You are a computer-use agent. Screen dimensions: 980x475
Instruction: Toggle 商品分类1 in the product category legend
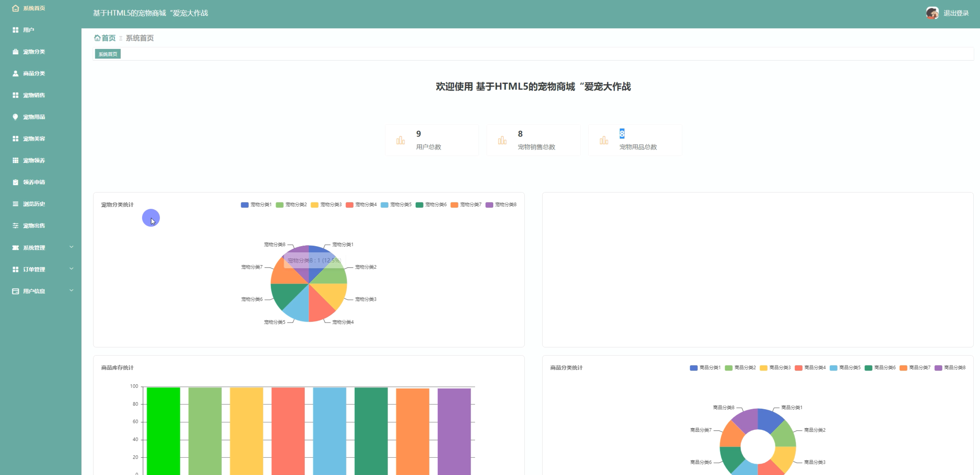(705, 368)
